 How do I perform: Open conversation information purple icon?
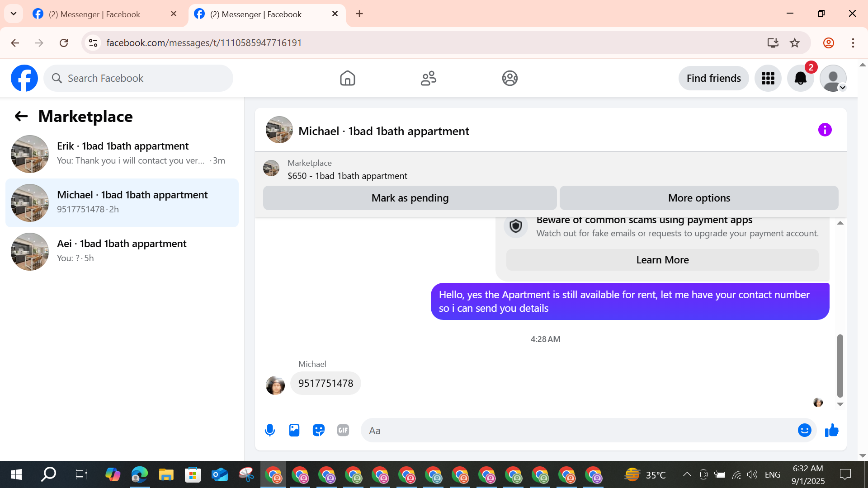tap(825, 130)
